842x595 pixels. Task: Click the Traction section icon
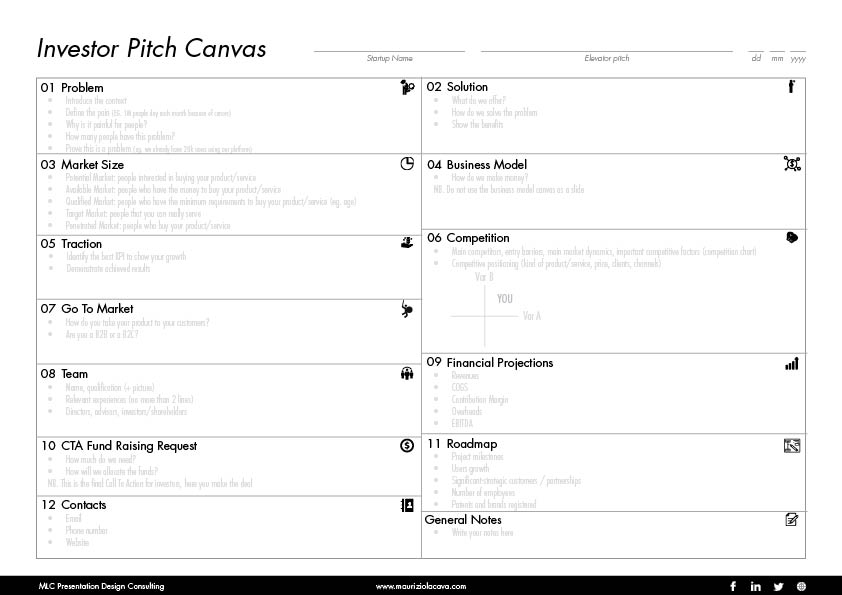[407, 243]
